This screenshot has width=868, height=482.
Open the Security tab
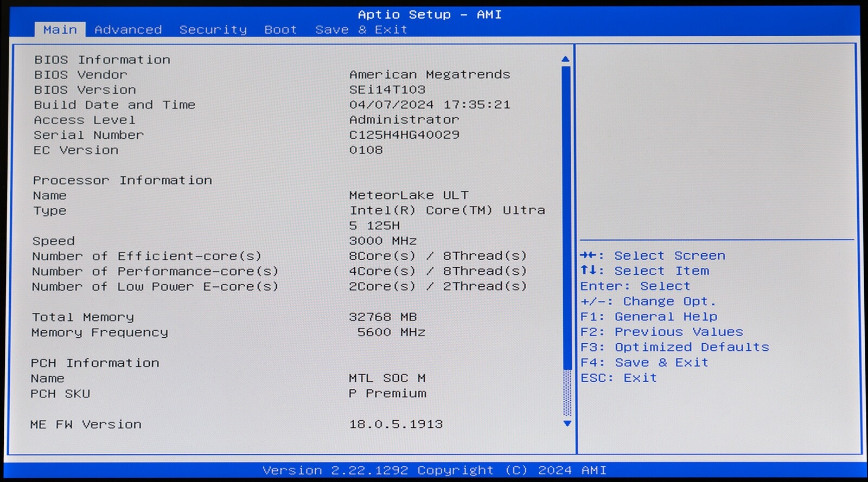(213, 30)
